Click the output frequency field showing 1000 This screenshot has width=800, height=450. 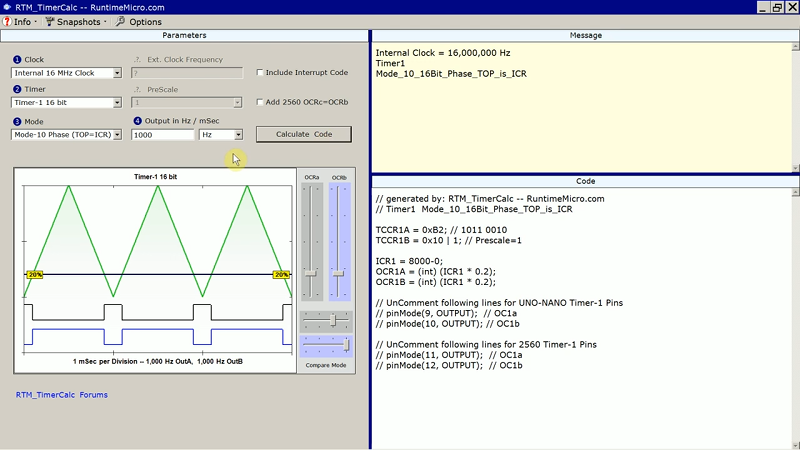click(x=161, y=134)
